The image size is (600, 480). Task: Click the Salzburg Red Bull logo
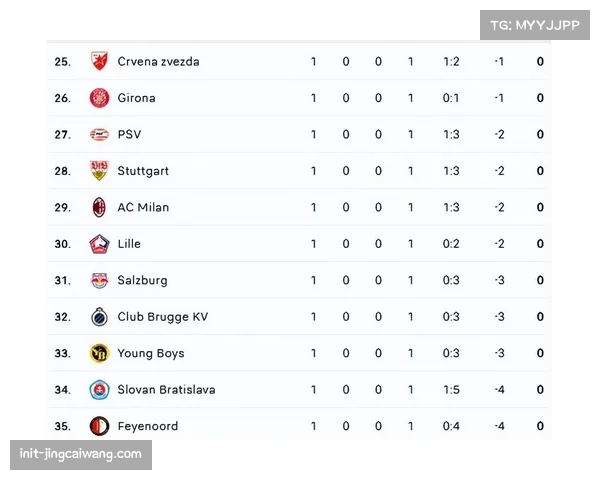99,280
